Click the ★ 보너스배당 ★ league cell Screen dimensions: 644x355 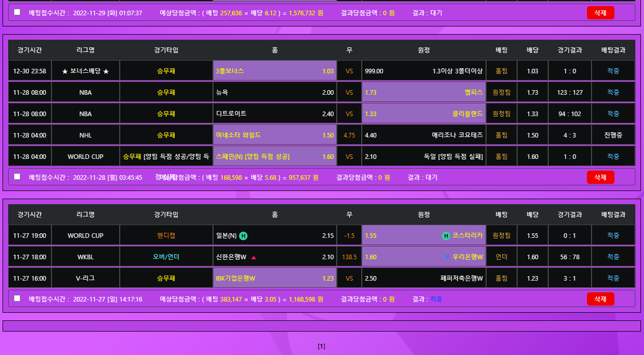[x=86, y=71]
